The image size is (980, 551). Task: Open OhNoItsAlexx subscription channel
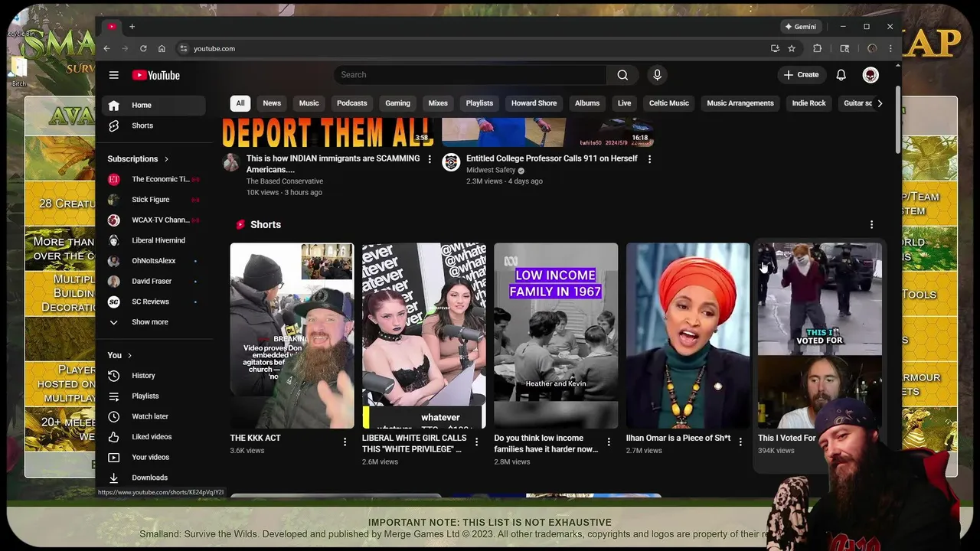coord(154,261)
